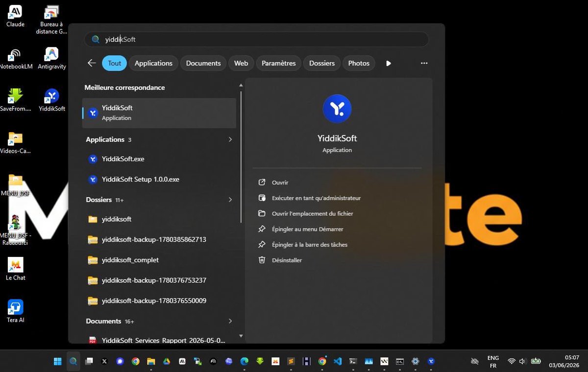This screenshot has height=372, width=588.
Task: Open the SaveFrom desktop shortcut
Action: [x=15, y=100]
